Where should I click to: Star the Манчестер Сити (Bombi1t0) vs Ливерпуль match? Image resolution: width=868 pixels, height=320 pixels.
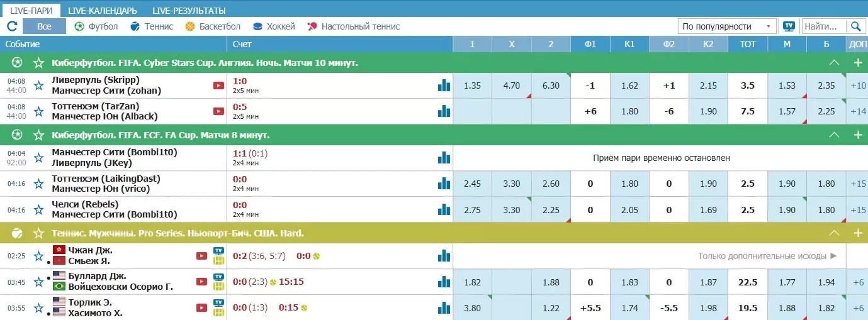pyautogui.click(x=39, y=158)
